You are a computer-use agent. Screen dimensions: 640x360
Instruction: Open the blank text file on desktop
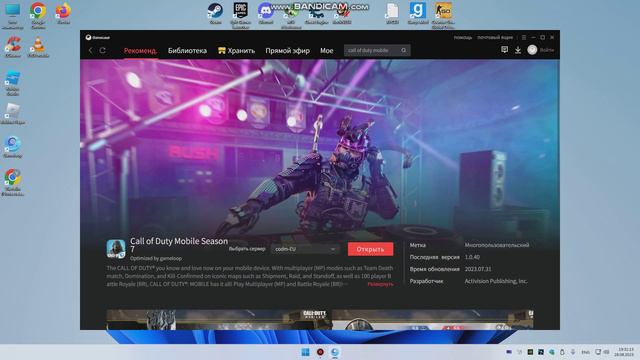coord(392,13)
